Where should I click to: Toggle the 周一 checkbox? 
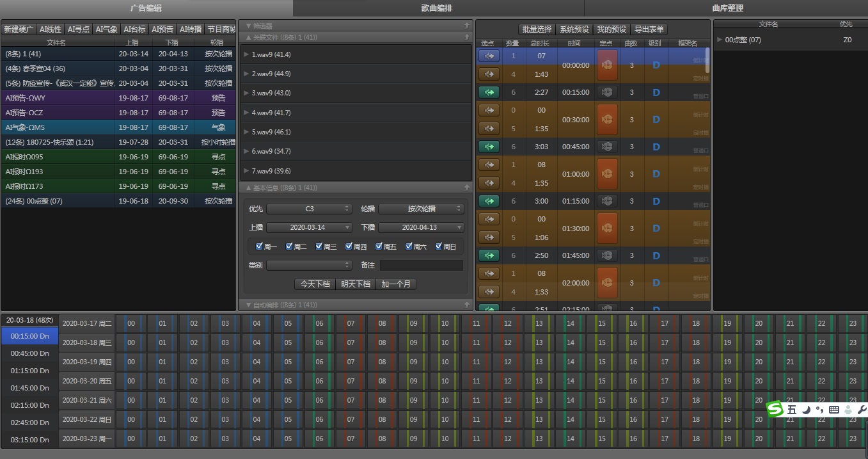[x=259, y=246]
